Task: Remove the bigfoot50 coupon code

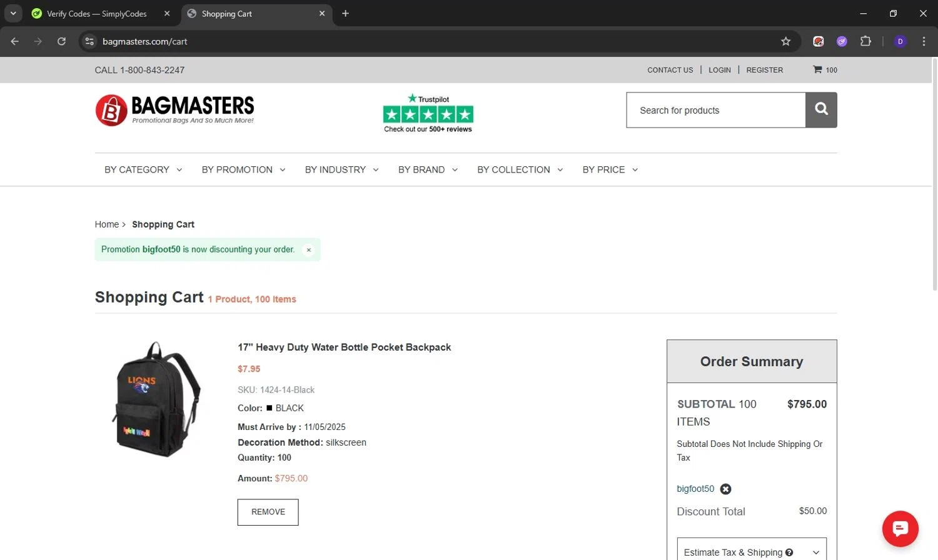Action: pos(725,489)
